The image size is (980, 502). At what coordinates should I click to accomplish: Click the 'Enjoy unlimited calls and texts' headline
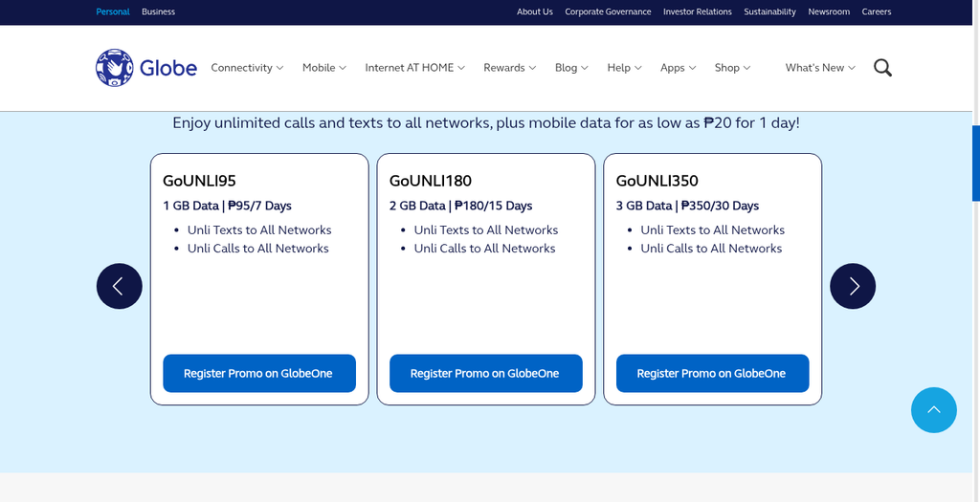[x=485, y=123]
